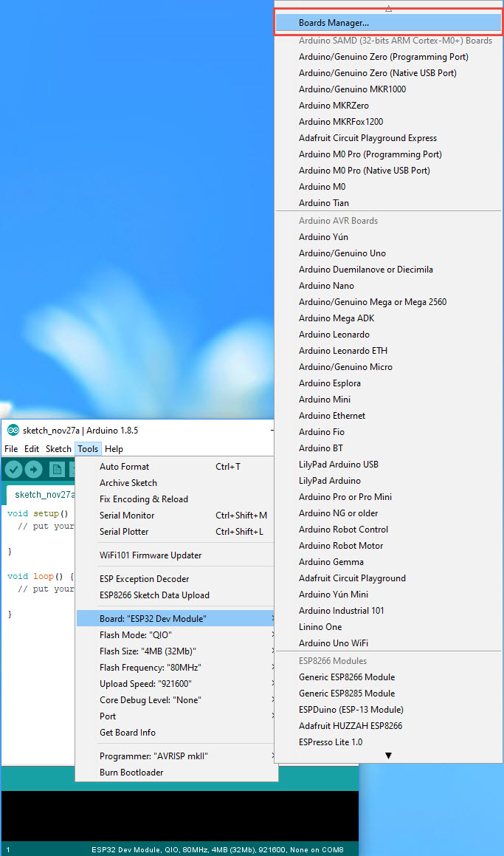Open the Sketch menu
The width and height of the screenshot is (504, 856).
point(58,449)
